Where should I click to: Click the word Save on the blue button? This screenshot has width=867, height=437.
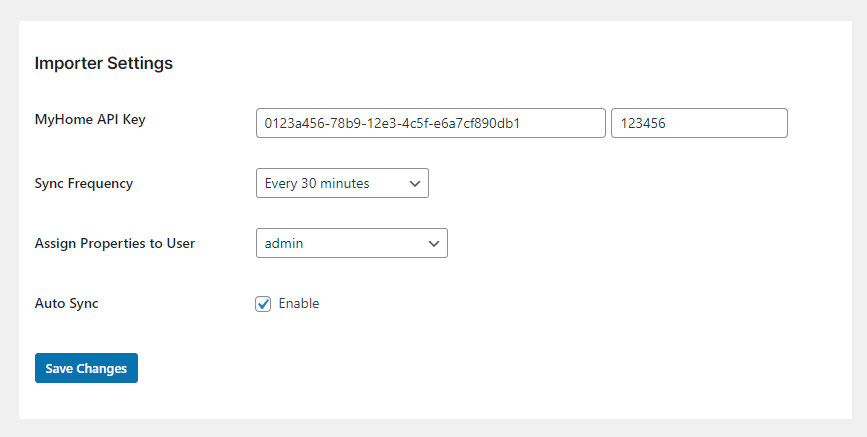(x=59, y=368)
